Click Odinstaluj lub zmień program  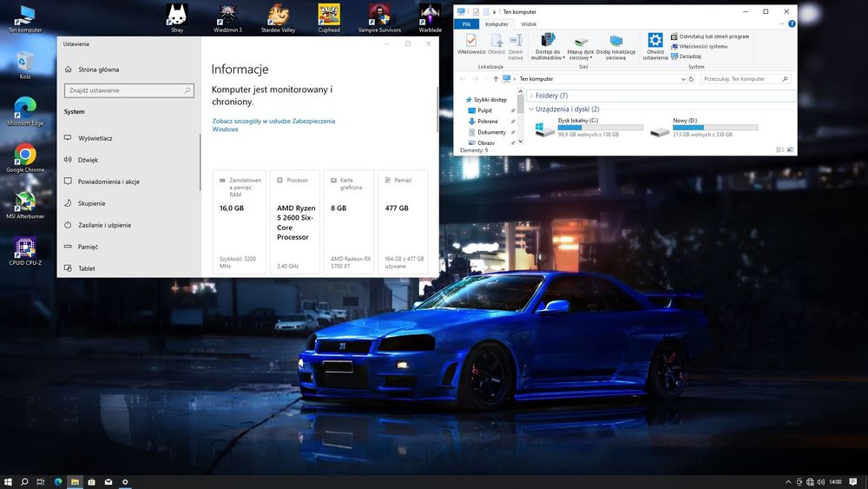710,36
